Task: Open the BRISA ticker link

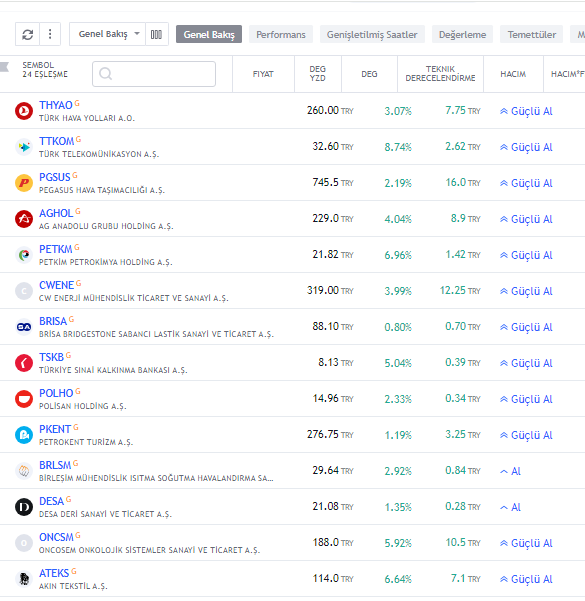Action: click(53, 321)
